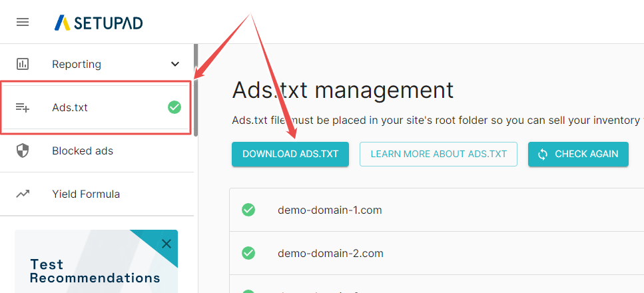This screenshot has height=293, width=644.
Task: Click the Ads.txt list-plus icon
Action: click(23, 108)
